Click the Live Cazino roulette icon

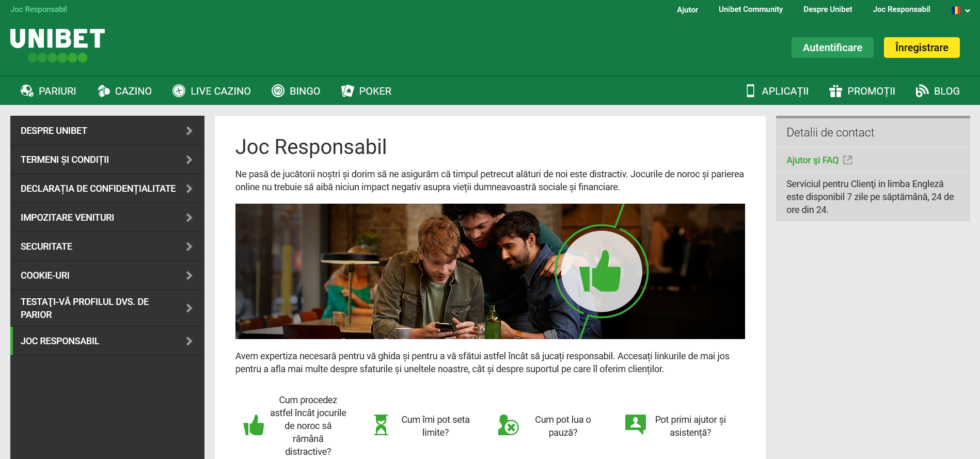point(179,91)
